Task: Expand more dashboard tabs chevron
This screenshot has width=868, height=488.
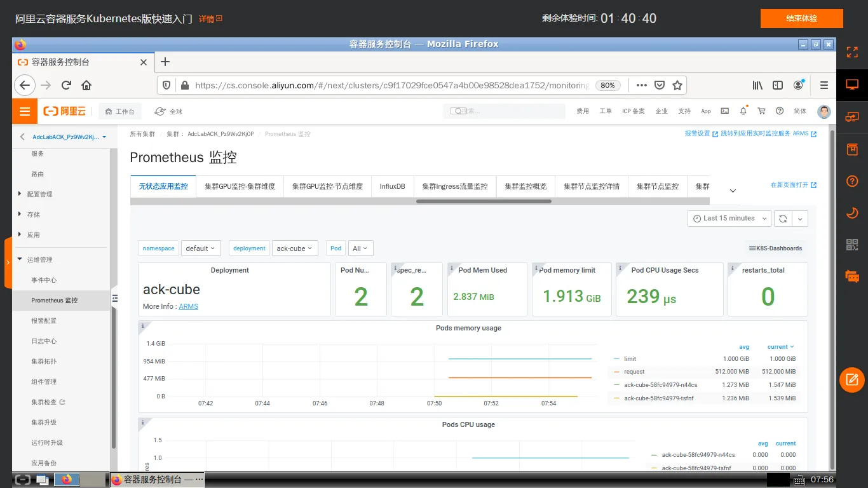Action: [733, 191]
